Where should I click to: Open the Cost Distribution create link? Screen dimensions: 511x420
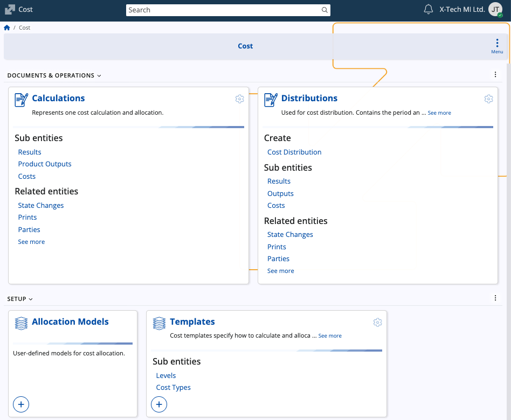tap(294, 152)
